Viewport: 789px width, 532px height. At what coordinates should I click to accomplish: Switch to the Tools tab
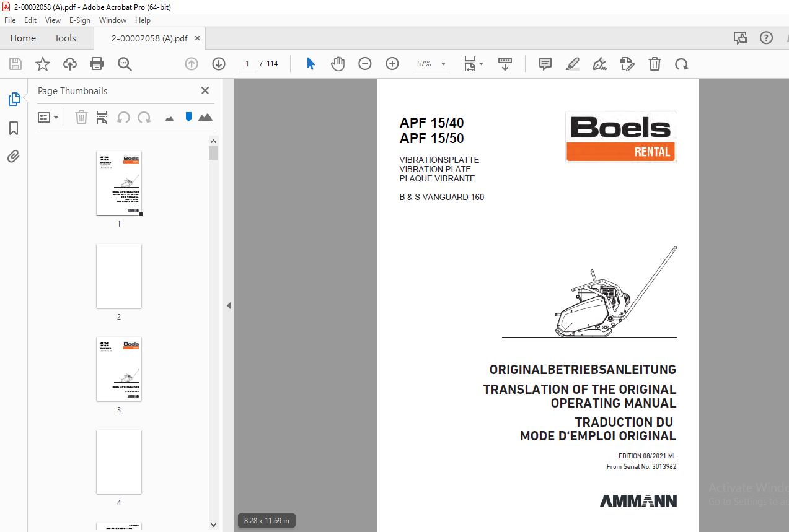tap(65, 38)
